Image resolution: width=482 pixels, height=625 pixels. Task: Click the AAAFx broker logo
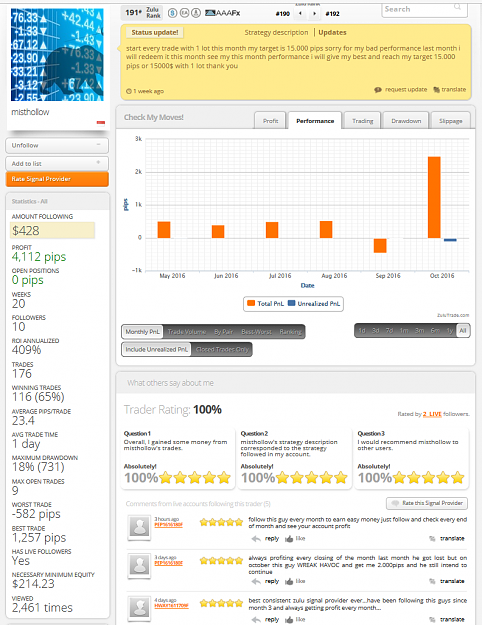pos(222,13)
